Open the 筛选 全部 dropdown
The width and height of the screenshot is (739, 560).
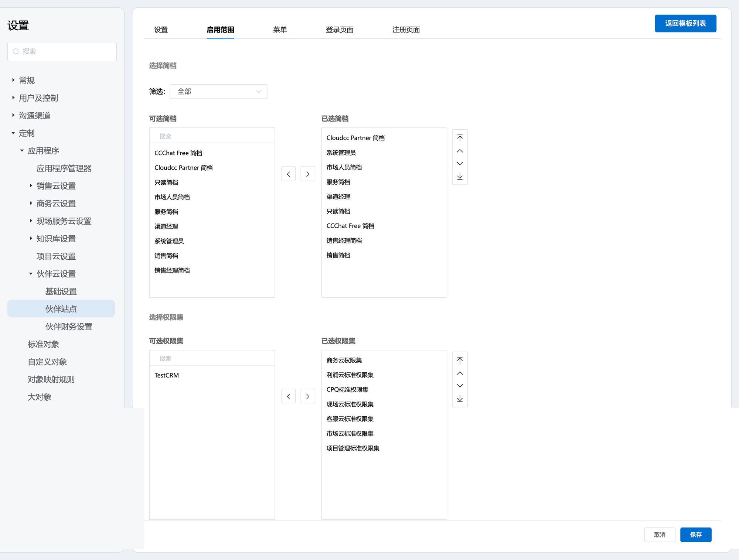[x=218, y=92]
